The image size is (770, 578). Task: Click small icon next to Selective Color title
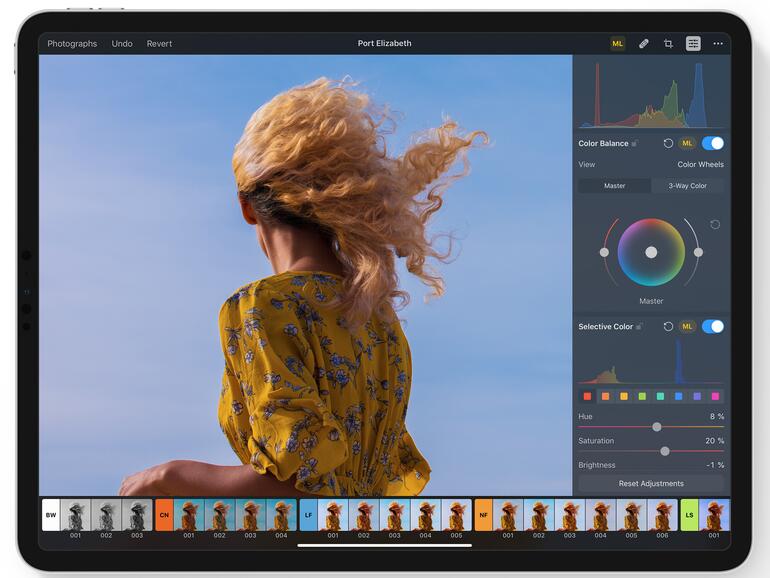click(639, 327)
